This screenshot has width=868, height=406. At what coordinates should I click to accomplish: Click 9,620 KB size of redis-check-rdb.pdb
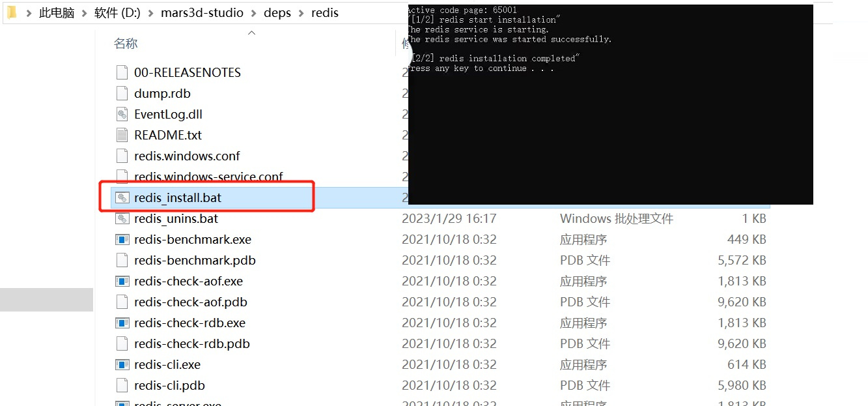click(x=742, y=343)
